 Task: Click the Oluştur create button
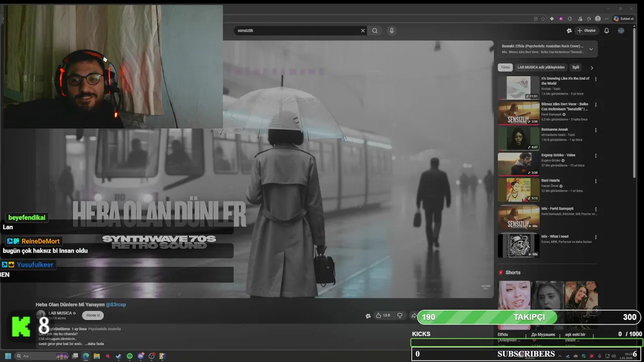(587, 31)
